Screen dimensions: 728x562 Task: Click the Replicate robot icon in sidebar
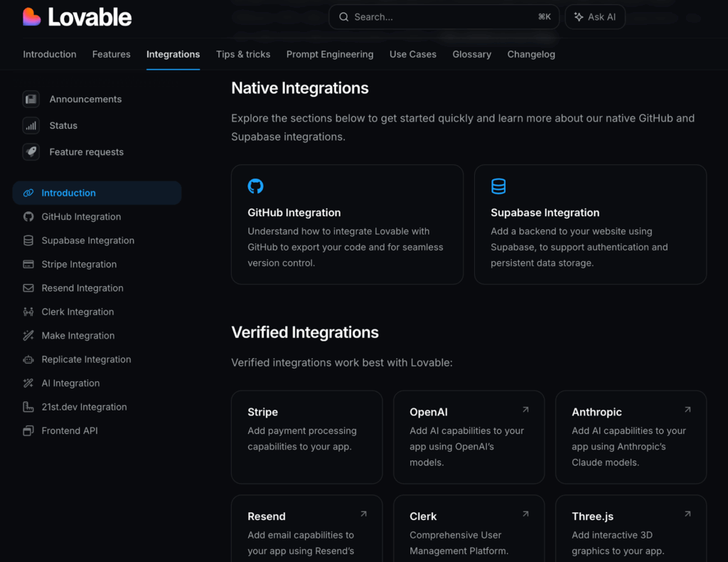coord(28,359)
